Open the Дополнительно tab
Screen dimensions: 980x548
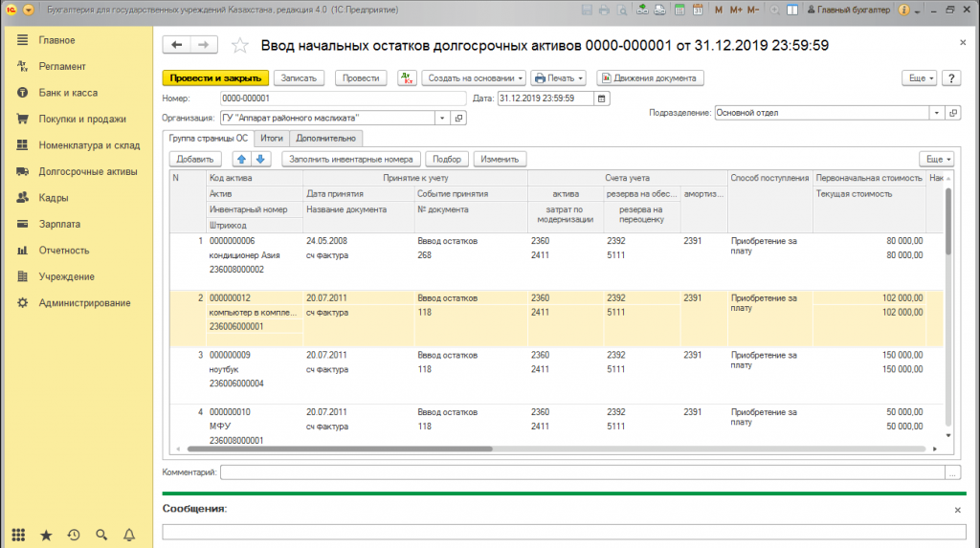[x=325, y=139]
